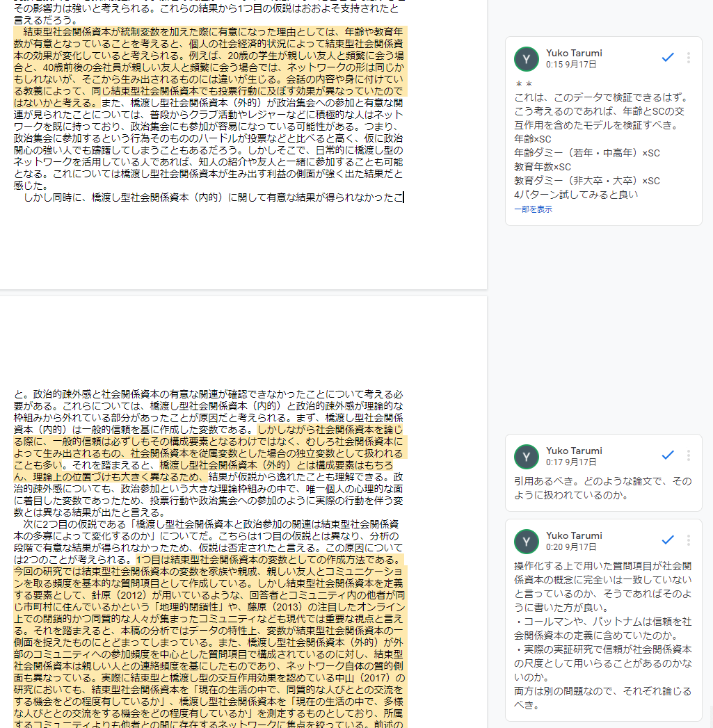Open the three-dot menu on 0:20 comment
This screenshot has height=728, width=713.
coord(689,540)
